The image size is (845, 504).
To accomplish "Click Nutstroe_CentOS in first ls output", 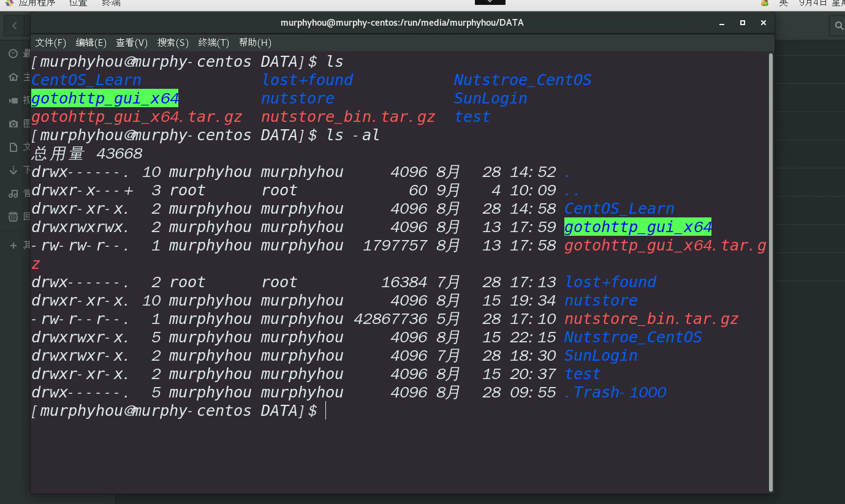I will click(x=523, y=80).
